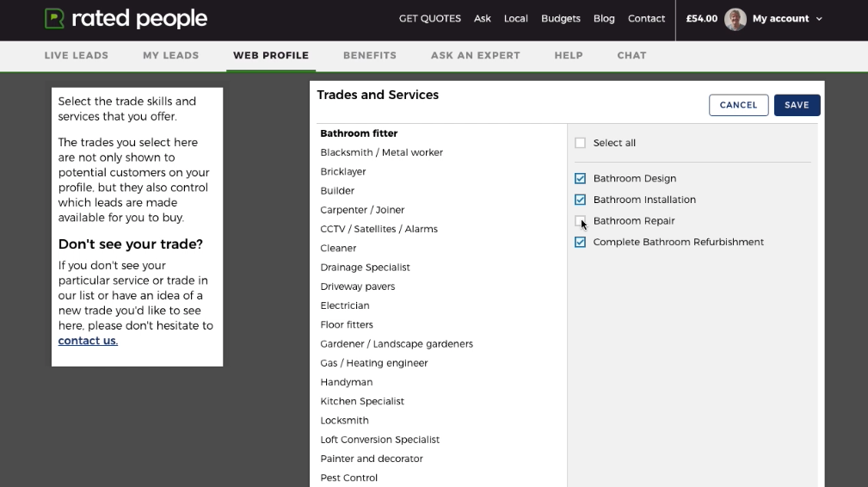Open the Live Leads tab
868x487 pixels.
click(77, 55)
